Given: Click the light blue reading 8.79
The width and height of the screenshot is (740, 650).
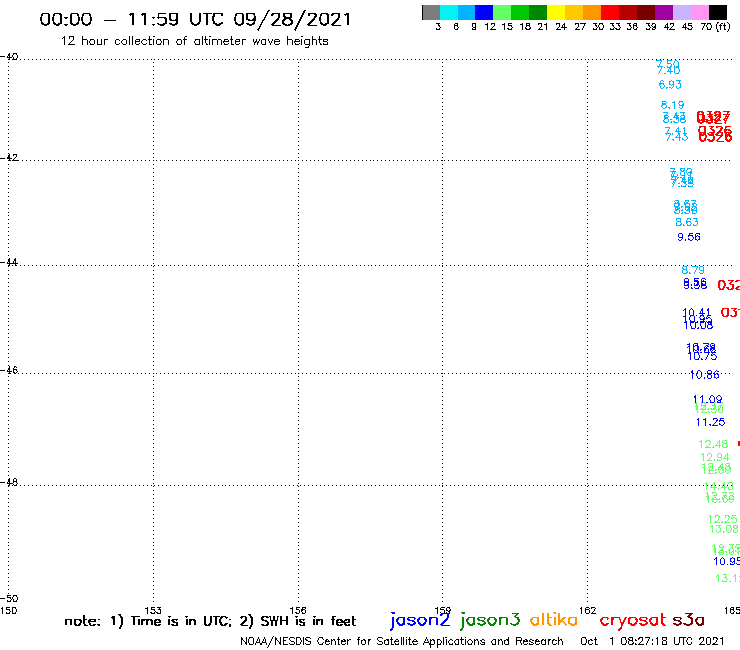Looking at the screenshot, I should tap(693, 270).
